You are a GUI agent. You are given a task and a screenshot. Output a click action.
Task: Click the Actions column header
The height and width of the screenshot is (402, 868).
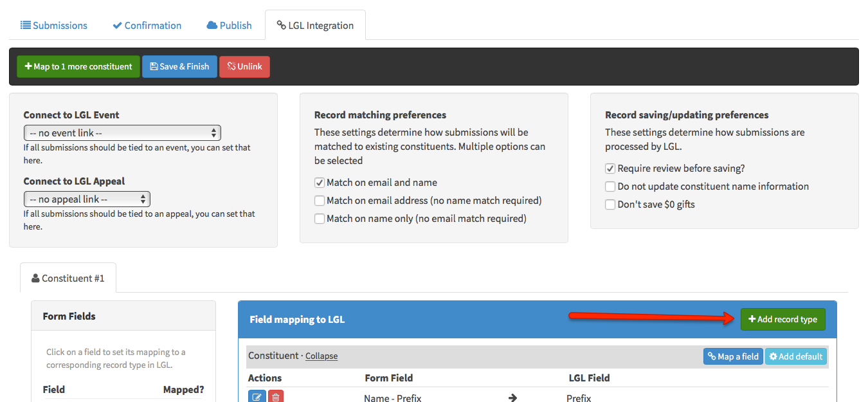[265, 378]
